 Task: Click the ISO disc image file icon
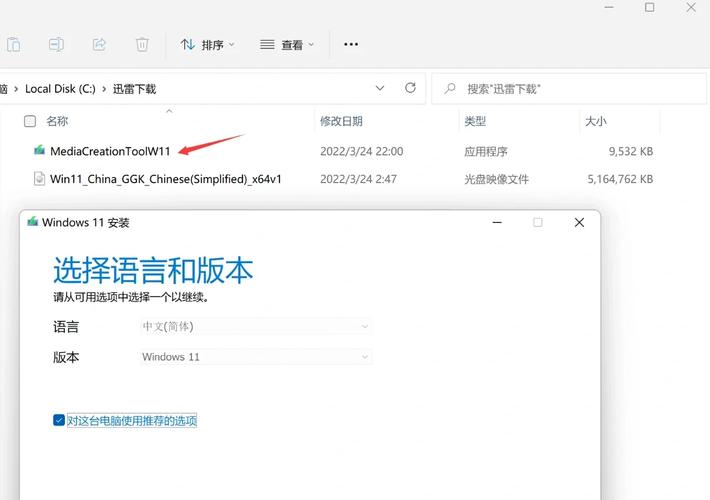[x=39, y=179]
